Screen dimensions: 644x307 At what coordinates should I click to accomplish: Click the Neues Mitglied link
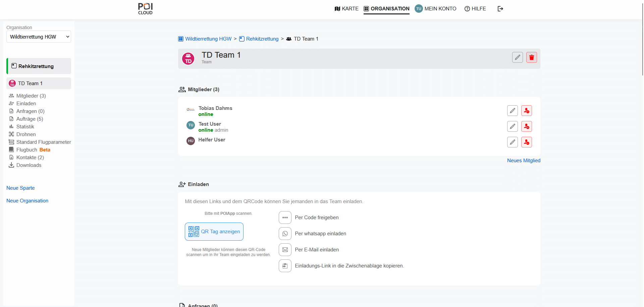click(x=524, y=161)
